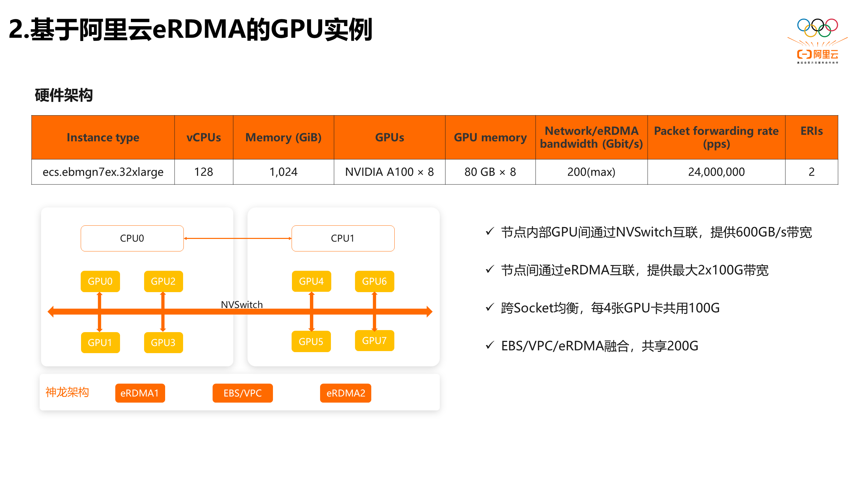Click the CPU0 box in the left node
Screen dimensions: 868x488
click(x=132, y=238)
